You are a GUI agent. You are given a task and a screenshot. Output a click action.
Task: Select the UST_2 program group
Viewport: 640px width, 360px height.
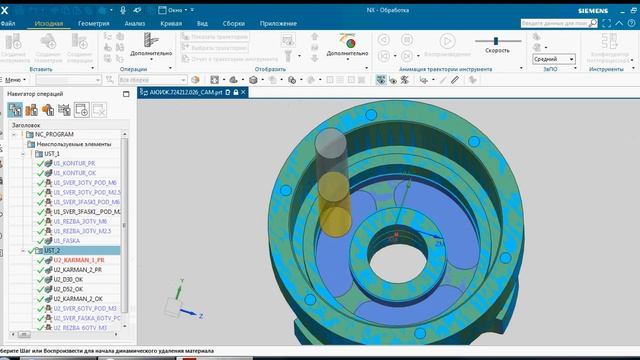(52, 251)
